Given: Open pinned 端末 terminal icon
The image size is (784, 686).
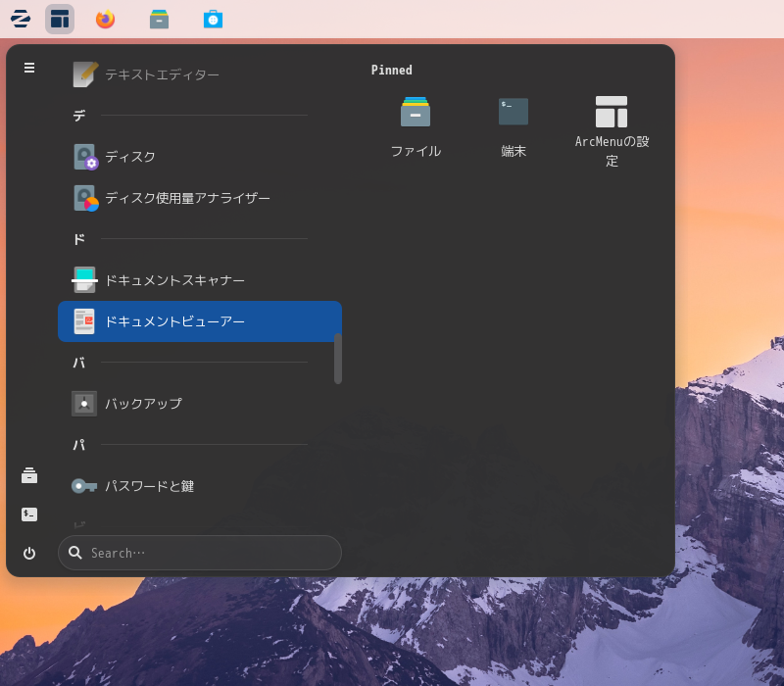Looking at the screenshot, I should point(514,112).
